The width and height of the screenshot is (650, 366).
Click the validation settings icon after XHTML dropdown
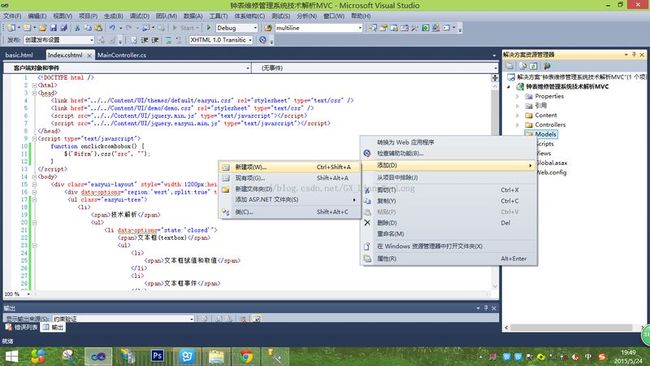[262, 40]
